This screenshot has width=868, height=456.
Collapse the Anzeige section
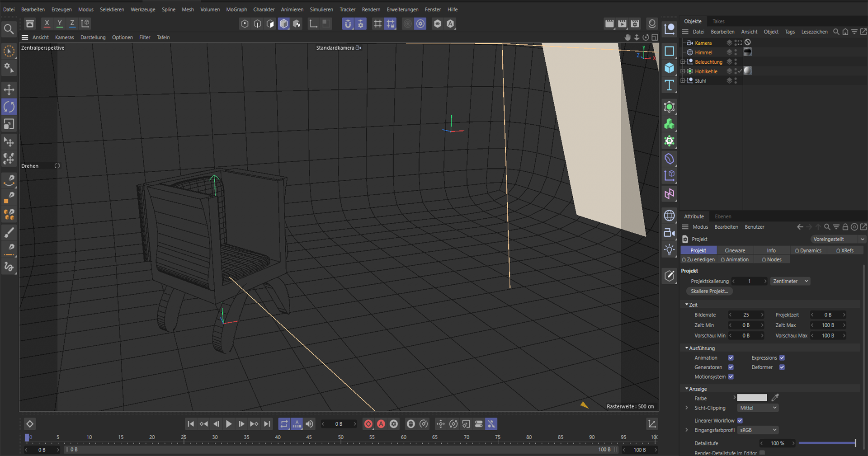pyautogui.click(x=687, y=389)
